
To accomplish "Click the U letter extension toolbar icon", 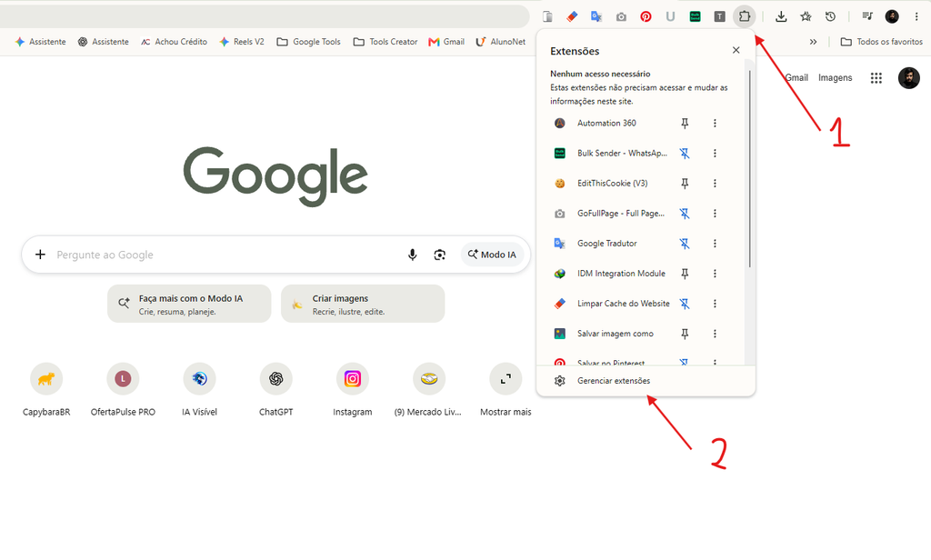I will (x=670, y=16).
